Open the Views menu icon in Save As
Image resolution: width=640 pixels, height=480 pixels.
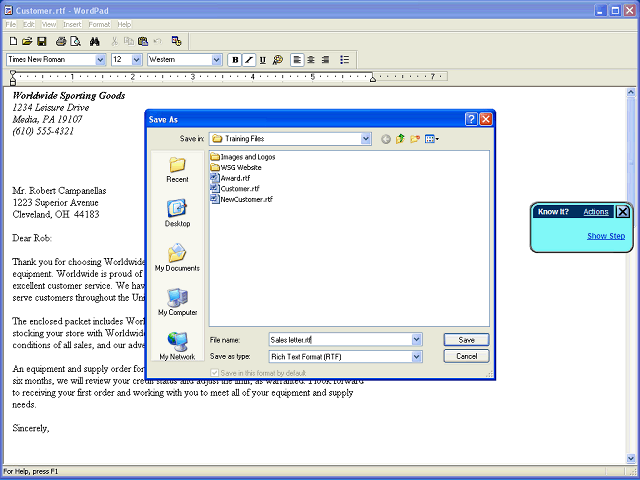click(432, 139)
